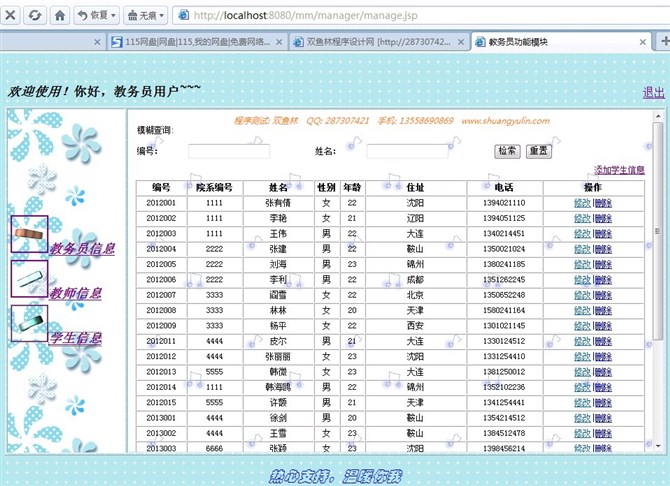670x486 pixels.
Task: Click 修改 for student 2012013
Action: coord(582,372)
